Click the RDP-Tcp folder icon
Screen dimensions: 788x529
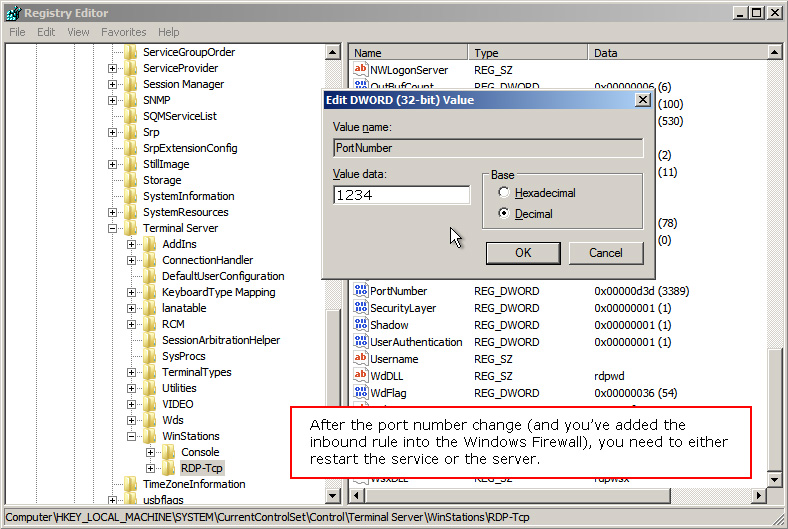coord(169,468)
